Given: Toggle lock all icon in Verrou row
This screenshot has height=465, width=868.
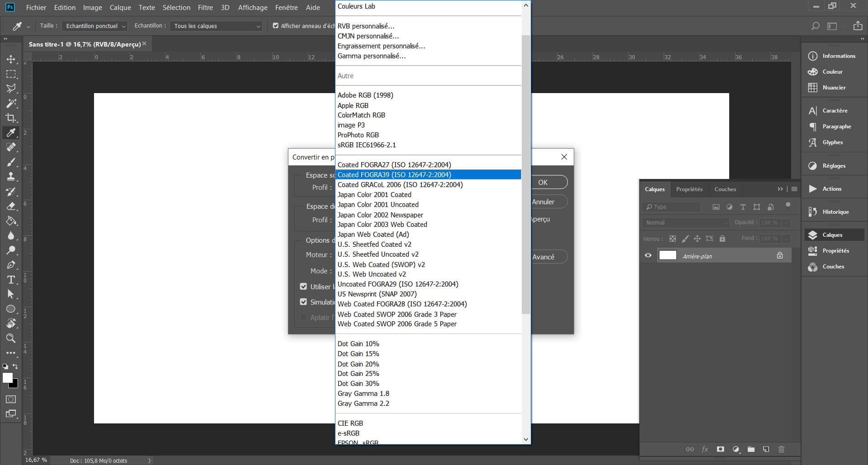Looking at the screenshot, I should [x=722, y=239].
